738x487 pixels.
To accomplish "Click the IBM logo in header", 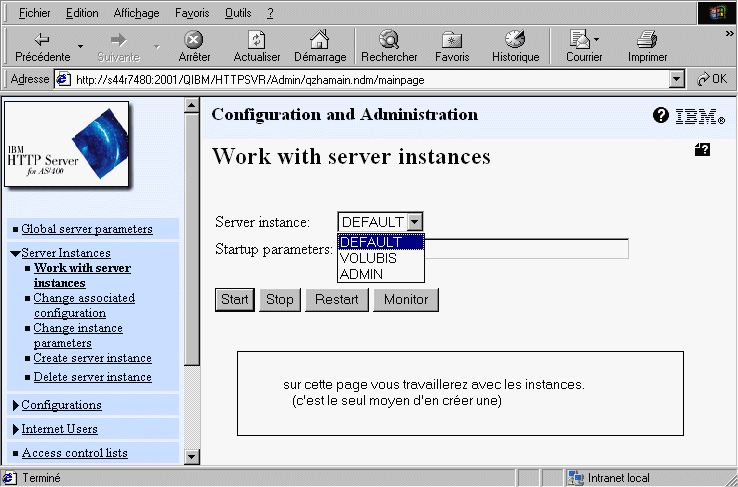I will (x=700, y=116).
